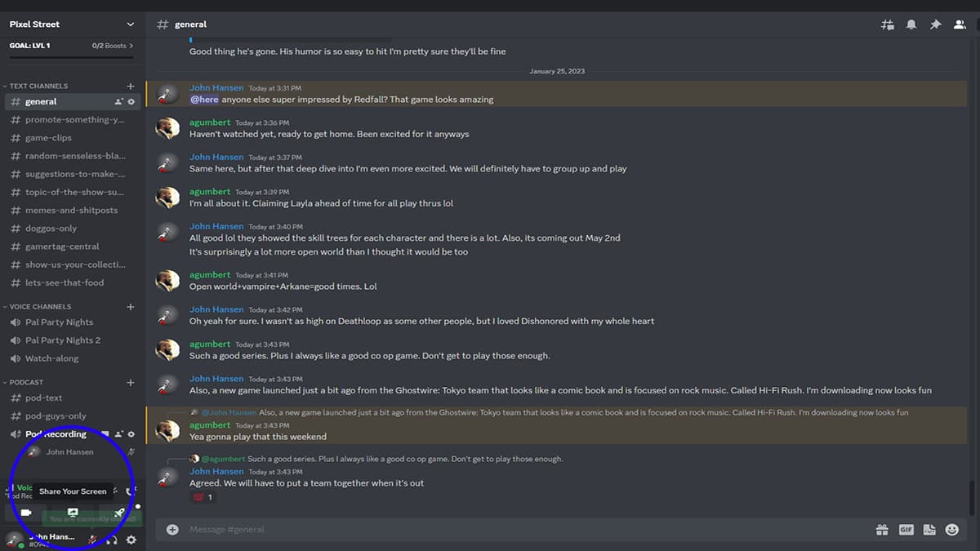This screenshot has width=980, height=551.
Task: Toggle screen share via Share Your Screen icon
Action: coord(72,512)
